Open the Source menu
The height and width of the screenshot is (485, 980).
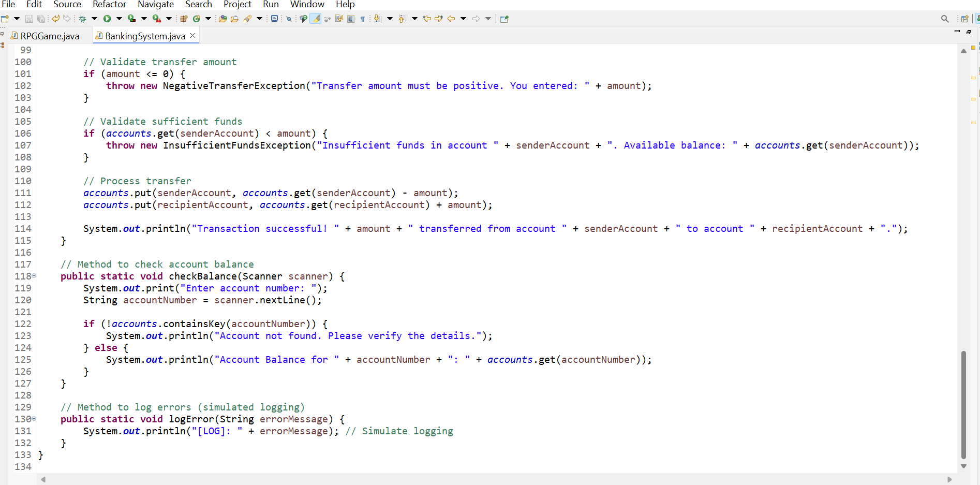coord(67,5)
